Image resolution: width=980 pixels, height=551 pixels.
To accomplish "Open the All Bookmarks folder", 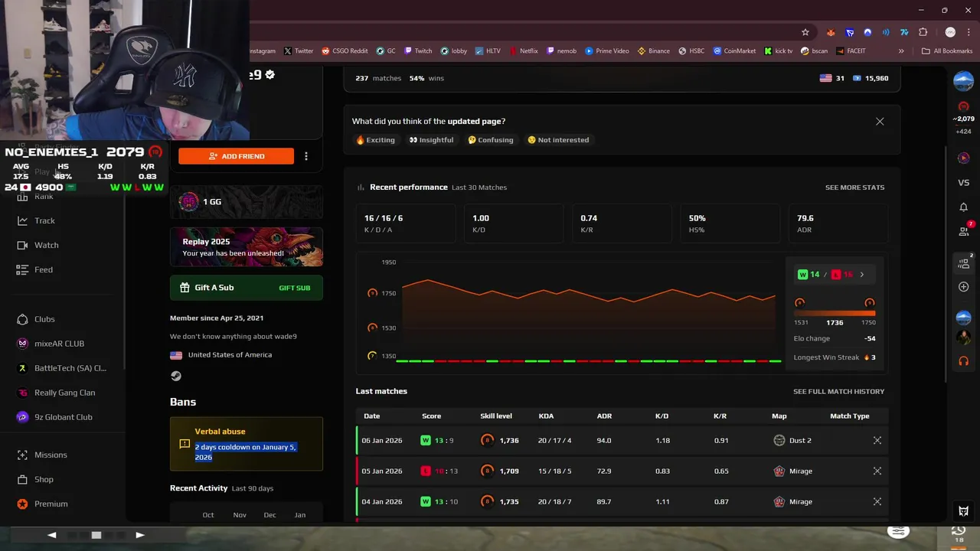I will (947, 51).
